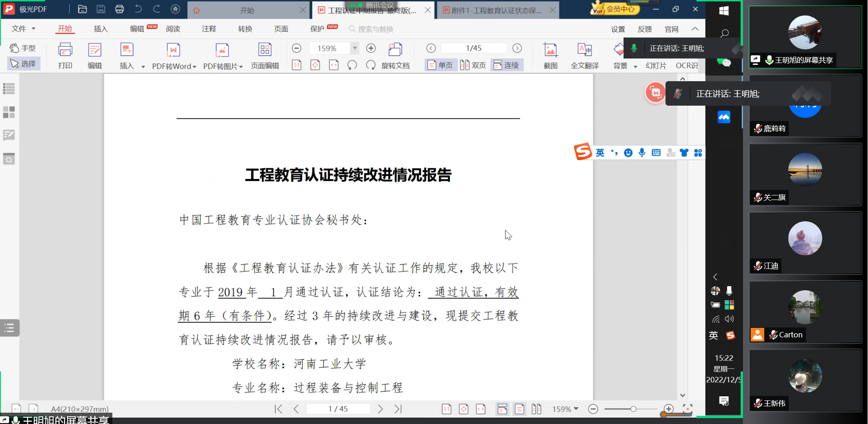Click the zoom out minus icon in the ribbon
Screen dimensions: 868x424
click(296, 48)
